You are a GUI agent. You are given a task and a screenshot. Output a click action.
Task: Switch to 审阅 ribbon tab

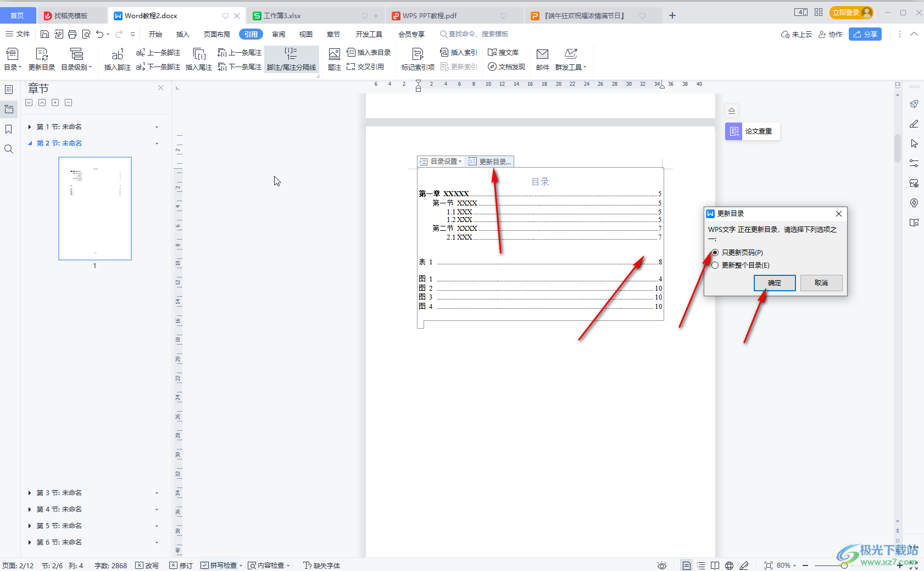(x=279, y=34)
